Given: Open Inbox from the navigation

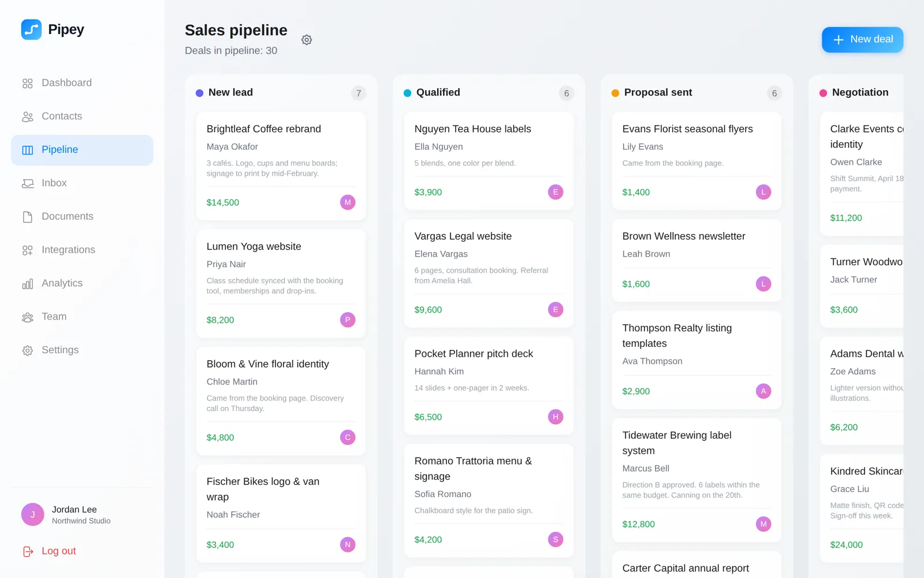Looking at the screenshot, I should click(x=82, y=183).
